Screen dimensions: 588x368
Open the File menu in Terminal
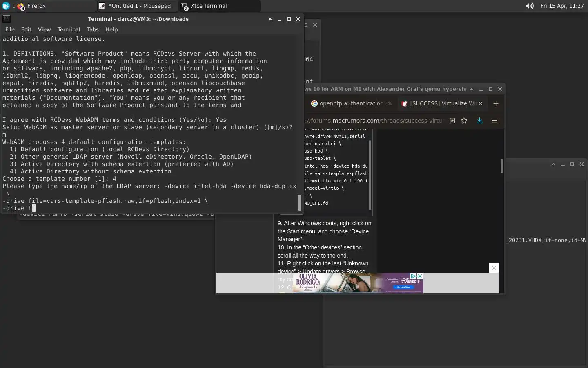pos(10,29)
